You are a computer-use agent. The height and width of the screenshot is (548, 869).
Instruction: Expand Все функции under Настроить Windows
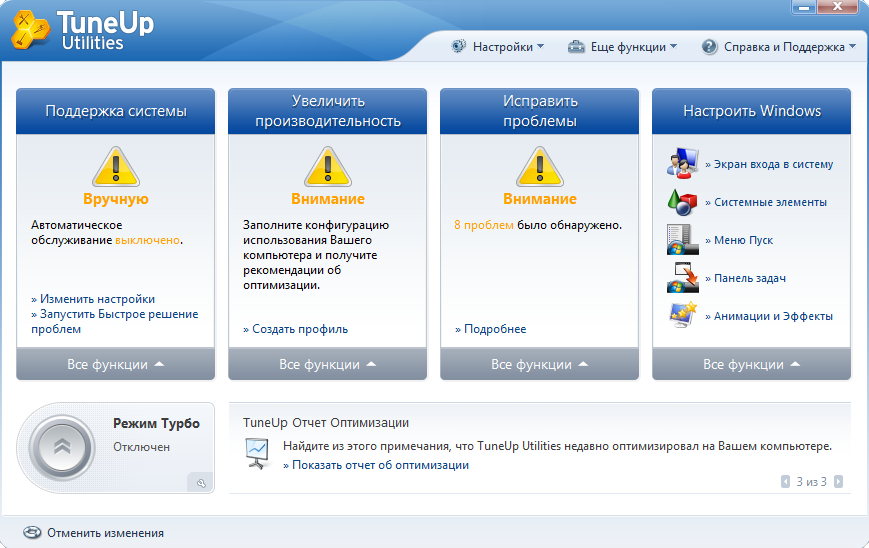752,364
